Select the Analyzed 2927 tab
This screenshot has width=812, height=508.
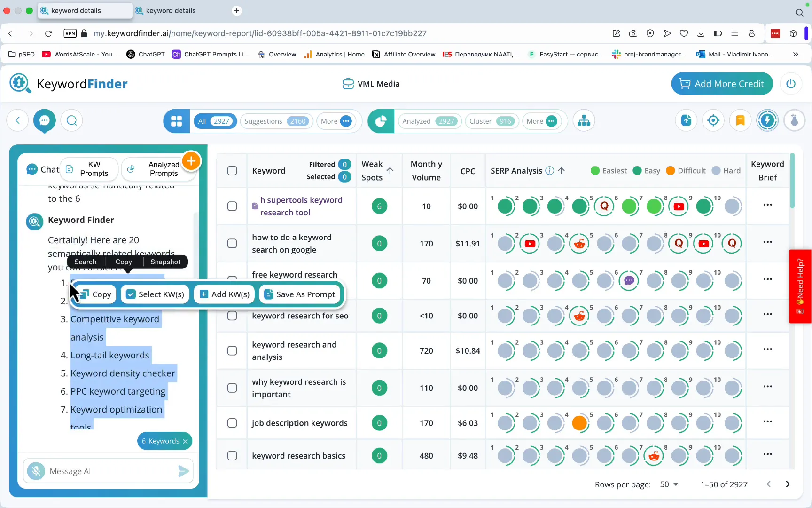click(x=429, y=121)
